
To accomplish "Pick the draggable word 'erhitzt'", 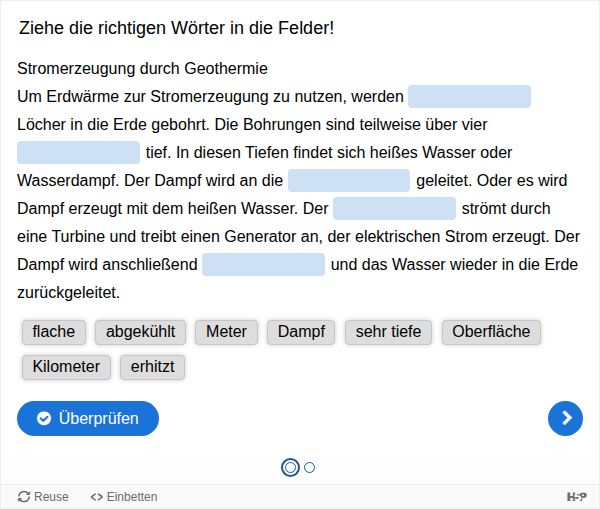I will pyautogui.click(x=153, y=366).
